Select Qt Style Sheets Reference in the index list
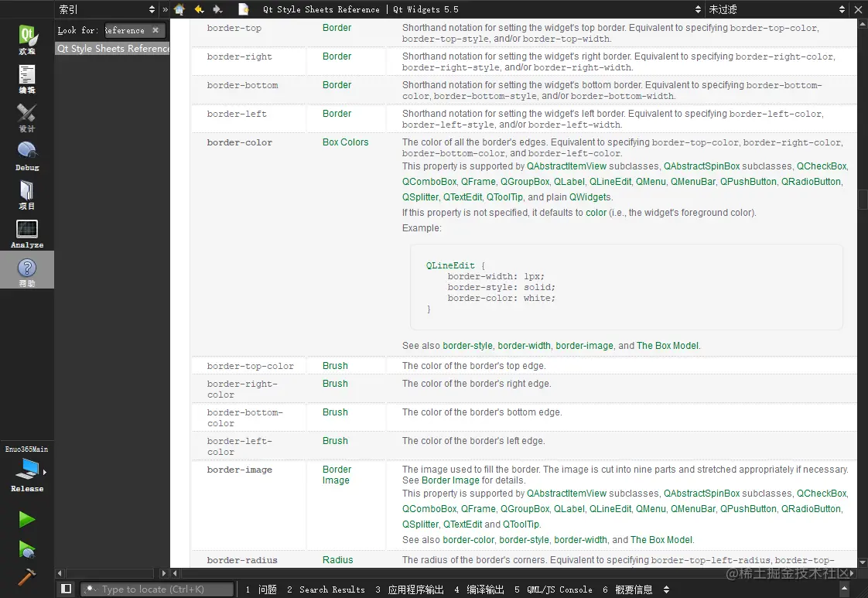 (113, 49)
